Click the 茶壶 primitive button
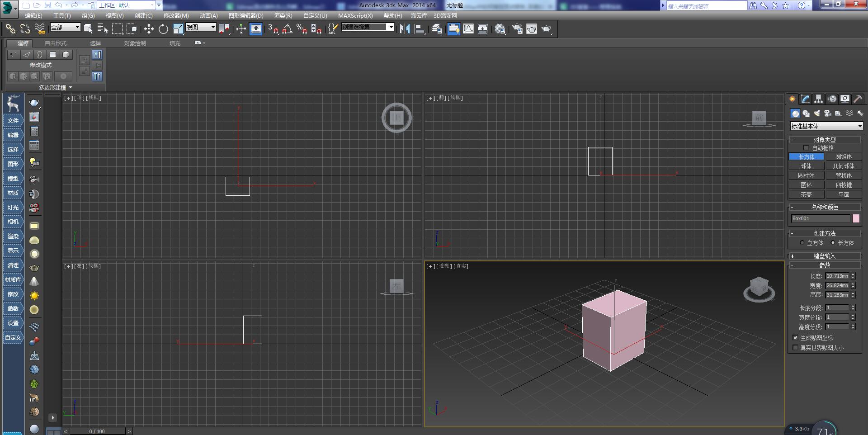The width and height of the screenshot is (868, 435). [x=807, y=194]
